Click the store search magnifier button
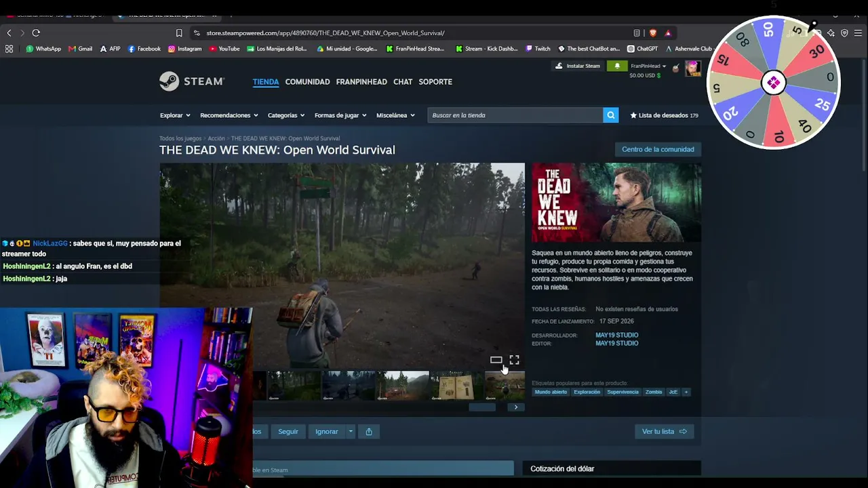 click(x=611, y=115)
